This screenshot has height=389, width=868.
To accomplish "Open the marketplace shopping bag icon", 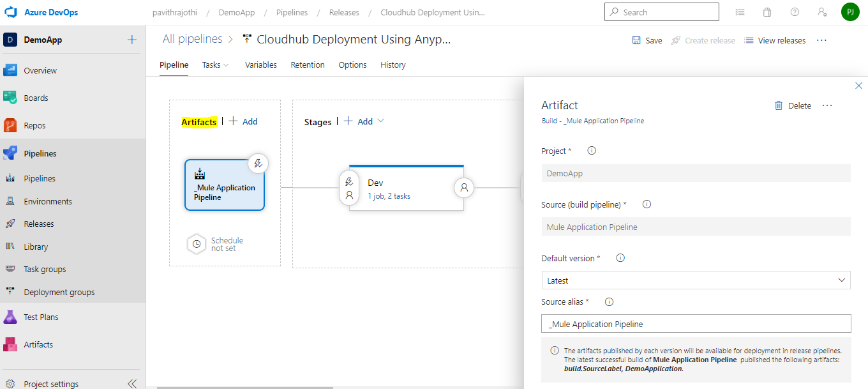I will 767,12.
